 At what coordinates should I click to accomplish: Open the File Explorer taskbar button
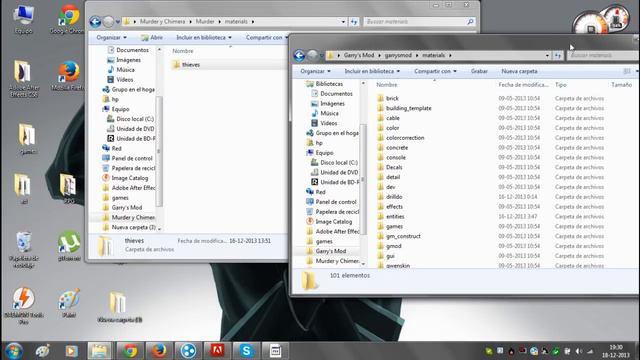100,351
